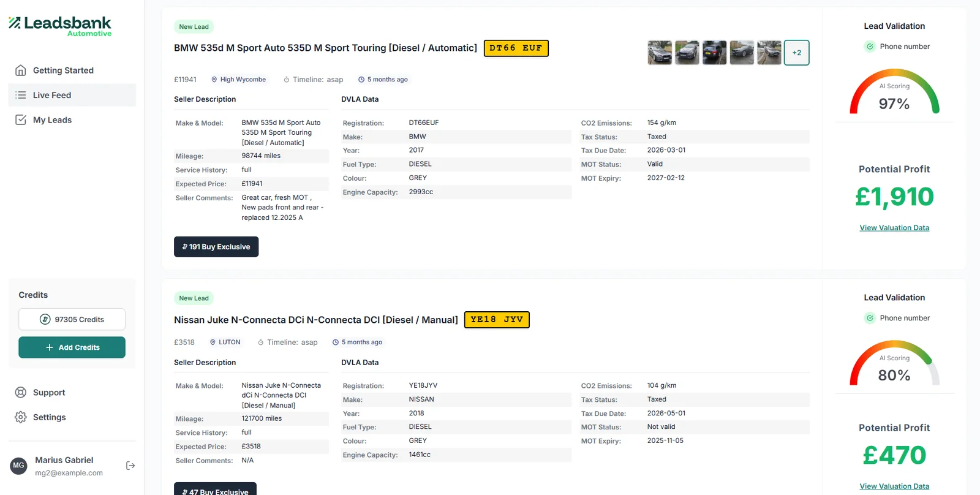
Task: Click the New Lead badge on Nissan listing
Action: [x=194, y=298]
